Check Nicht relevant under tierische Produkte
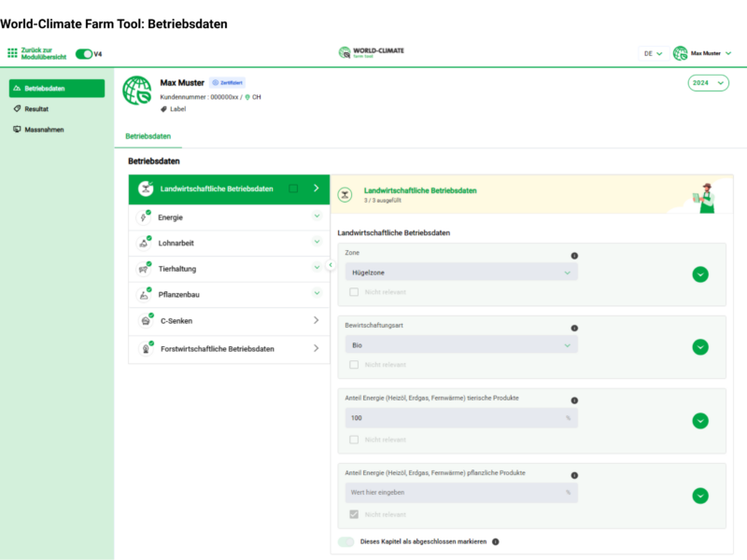The height and width of the screenshot is (560, 747). click(x=354, y=440)
